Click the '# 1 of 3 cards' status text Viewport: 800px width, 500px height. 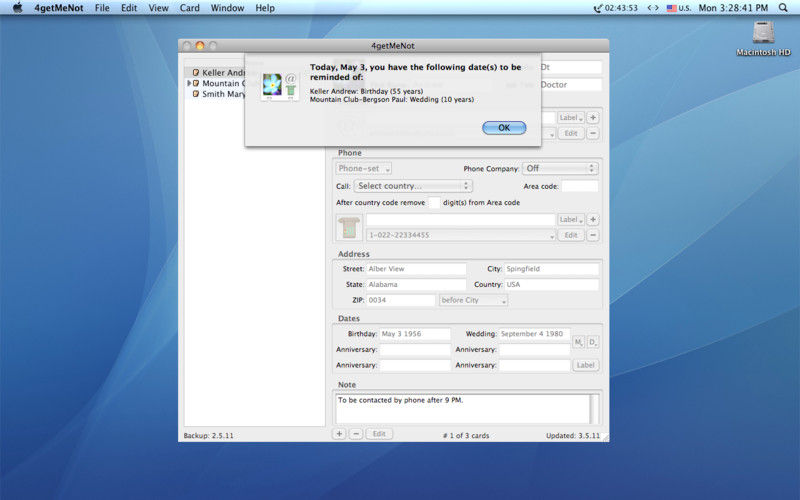click(x=466, y=436)
